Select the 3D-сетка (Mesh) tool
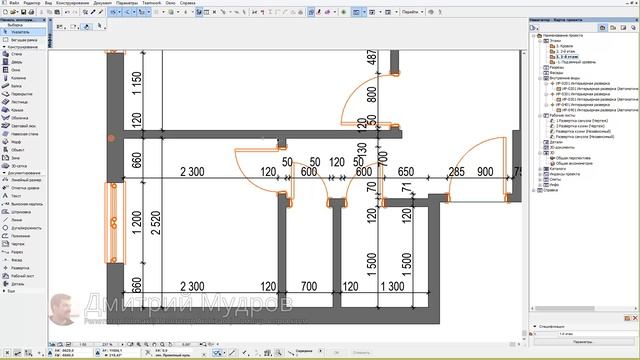Image resolution: width=640 pixels, height=360 pixels. click(x=23, y=166)
